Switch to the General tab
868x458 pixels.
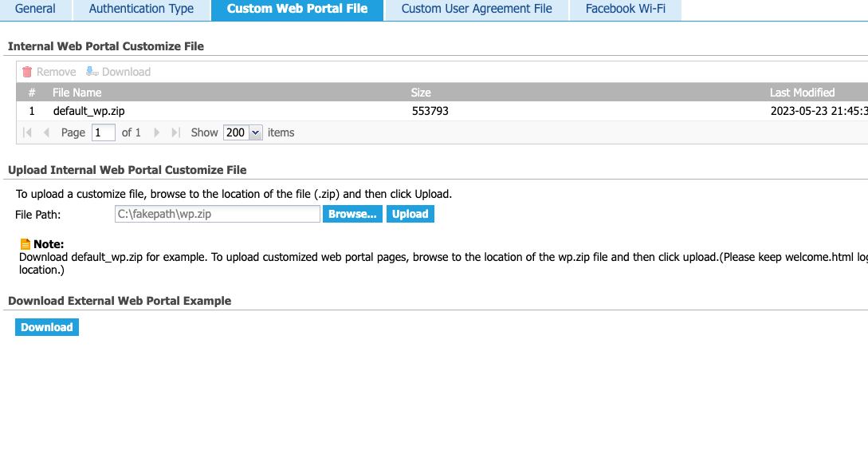pyautogui.click(x=35, y=10)
